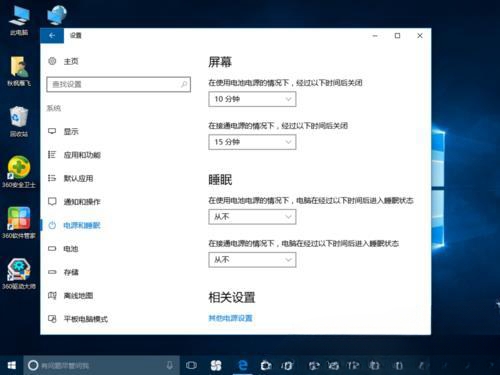Open the plugged-in sleep 从不 dropdown
This screenshot has height=375, width=500.
pyautogui.click(x=252, y=260)
